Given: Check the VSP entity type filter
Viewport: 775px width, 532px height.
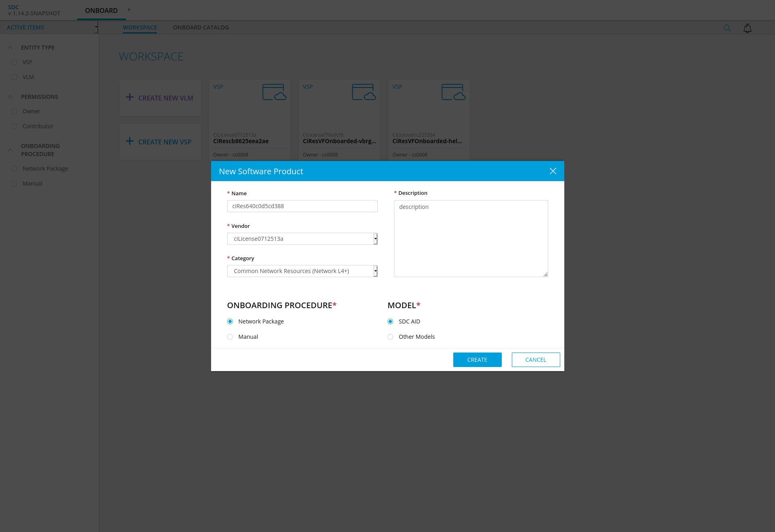Looking at the screenshot, I should tap(14, 62).
